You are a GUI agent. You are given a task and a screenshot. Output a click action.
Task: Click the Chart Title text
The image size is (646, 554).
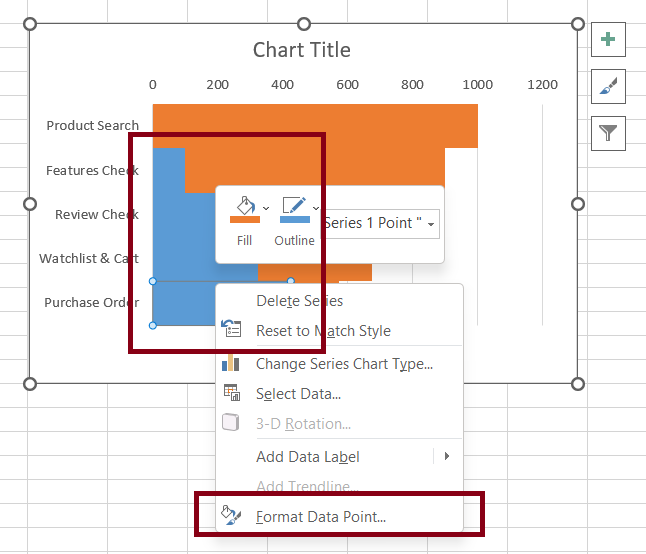[x=301, y=50]
